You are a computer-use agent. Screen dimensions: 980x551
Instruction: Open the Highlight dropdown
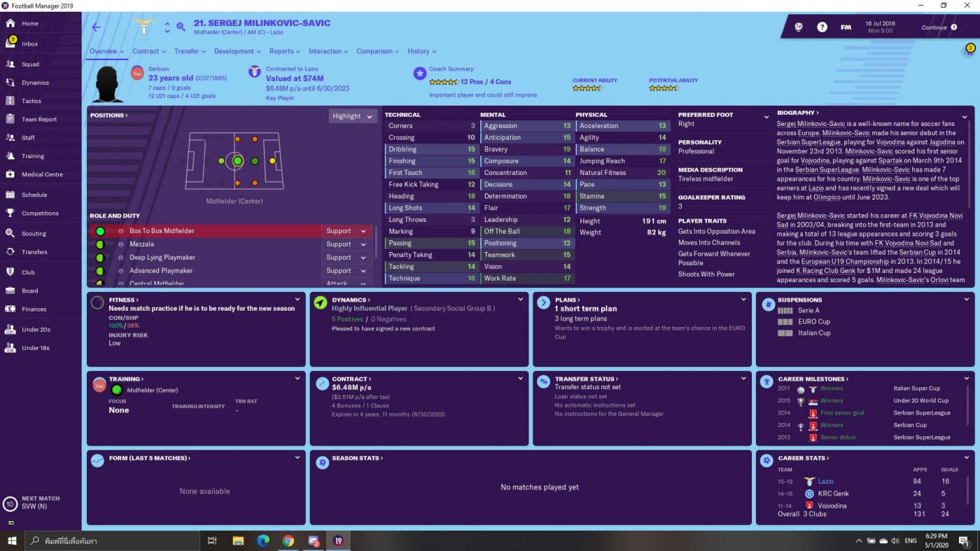[353, 116]
